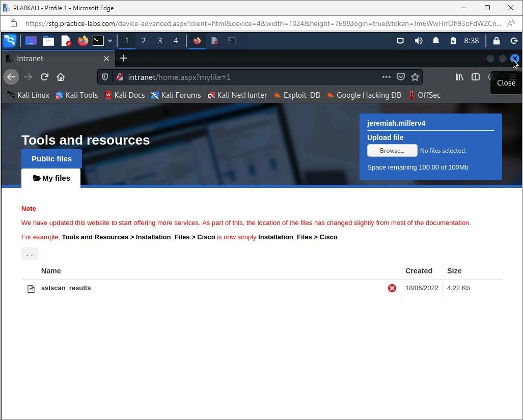Open the page actions three-dot menu
Viewport: 523px width, 420px height.
pyautogui.click(x=387, y=77)
